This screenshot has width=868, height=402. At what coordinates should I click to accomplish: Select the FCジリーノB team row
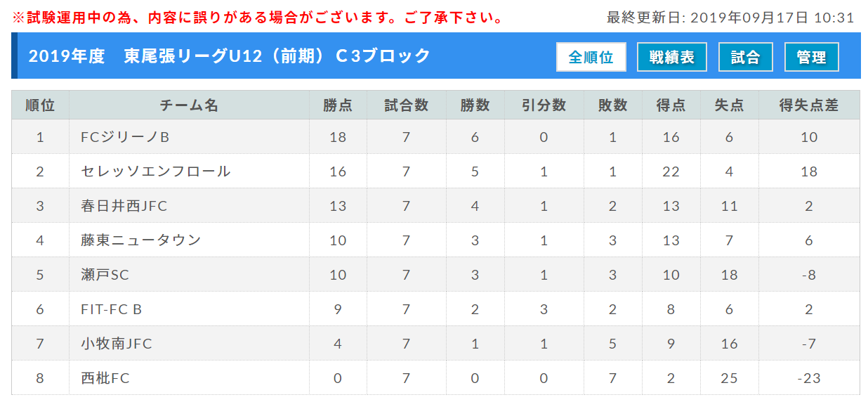[x=435, y=137]
